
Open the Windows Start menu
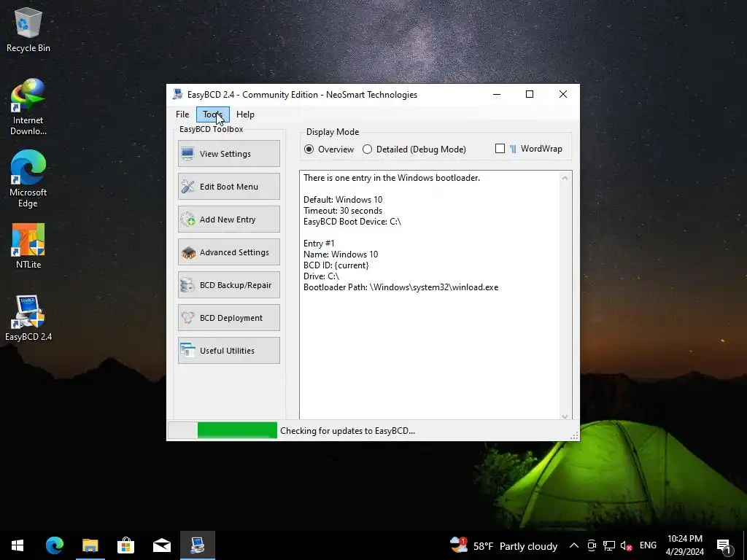[18, 545]
